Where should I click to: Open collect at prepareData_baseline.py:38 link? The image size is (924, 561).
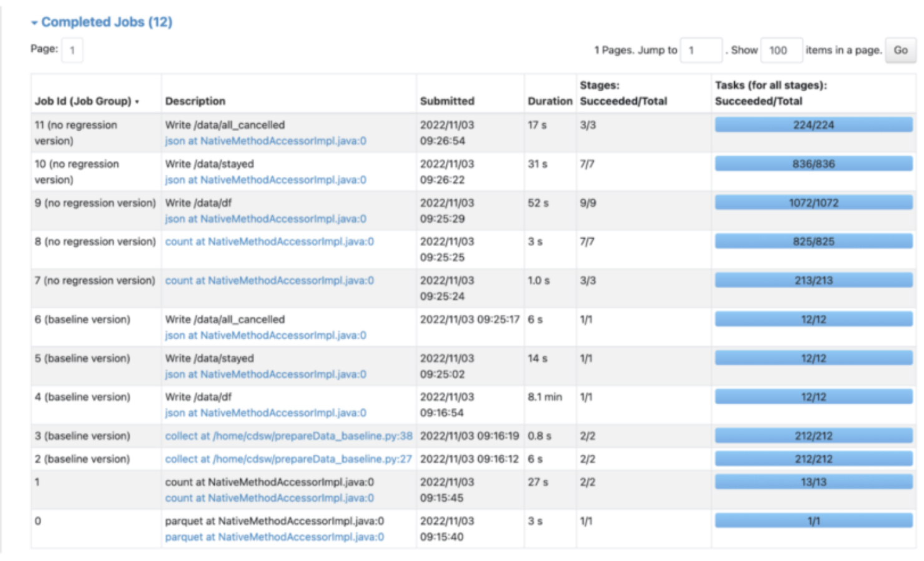click(288, 436)
